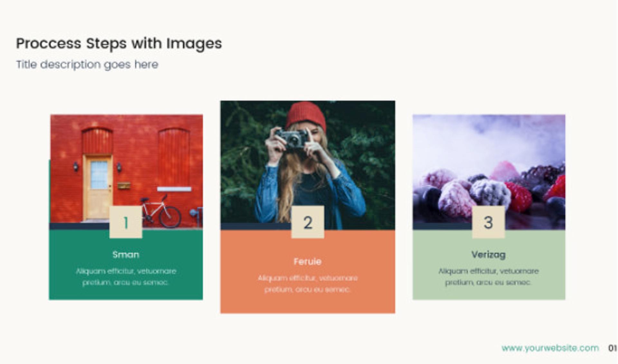
Task: Click the 'Proccess Steps with Images' title
Action: click(x=119, y=43)
